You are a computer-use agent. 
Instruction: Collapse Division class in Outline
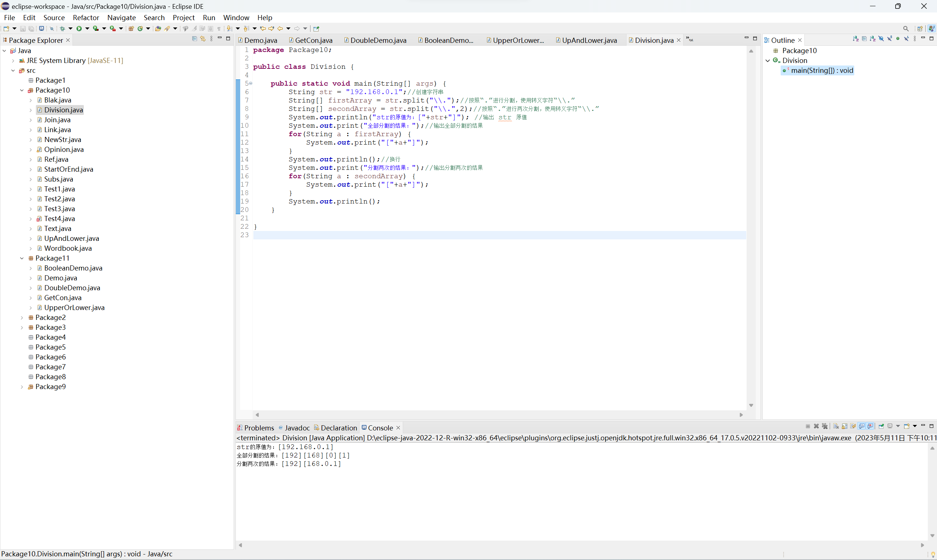pyautogui.click(x=767, y=60)
